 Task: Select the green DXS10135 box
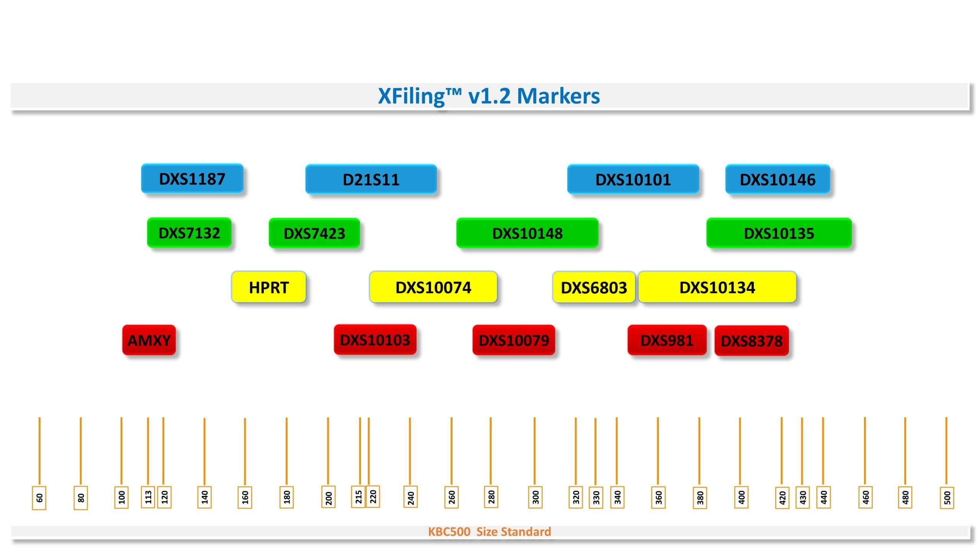(x=779, y=233)
